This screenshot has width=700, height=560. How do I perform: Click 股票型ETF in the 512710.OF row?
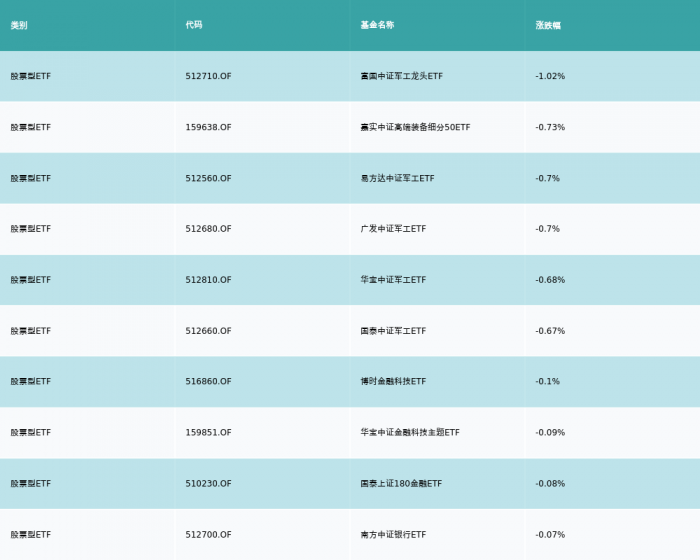31,76
